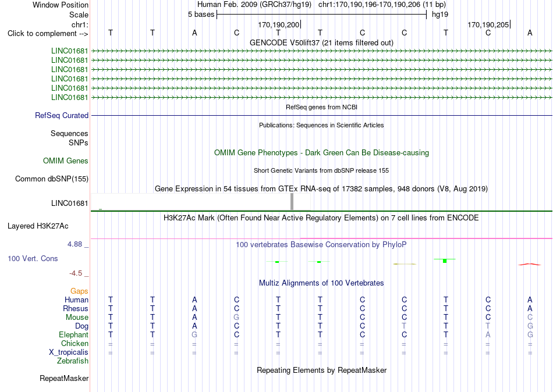Click the 100 Vert. Cons track label
Image resolution: width=553 pixels, height=392 pixels.
[x=33, y=258]
